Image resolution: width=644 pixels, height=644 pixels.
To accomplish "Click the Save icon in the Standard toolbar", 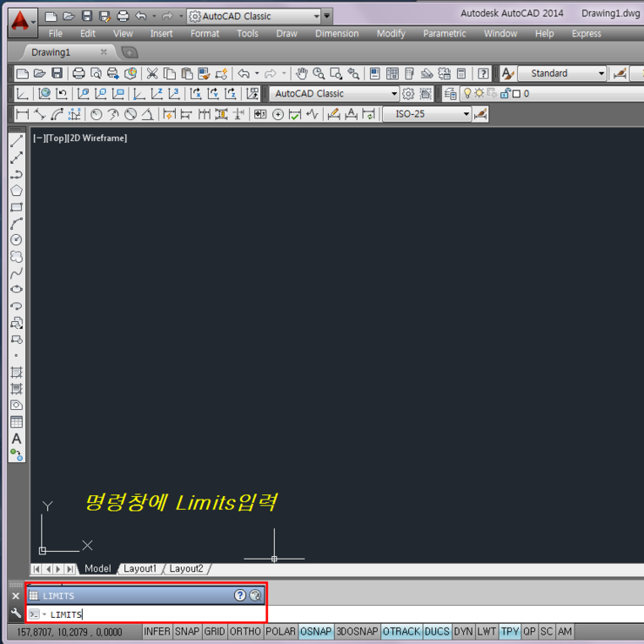I will point(57,73).
